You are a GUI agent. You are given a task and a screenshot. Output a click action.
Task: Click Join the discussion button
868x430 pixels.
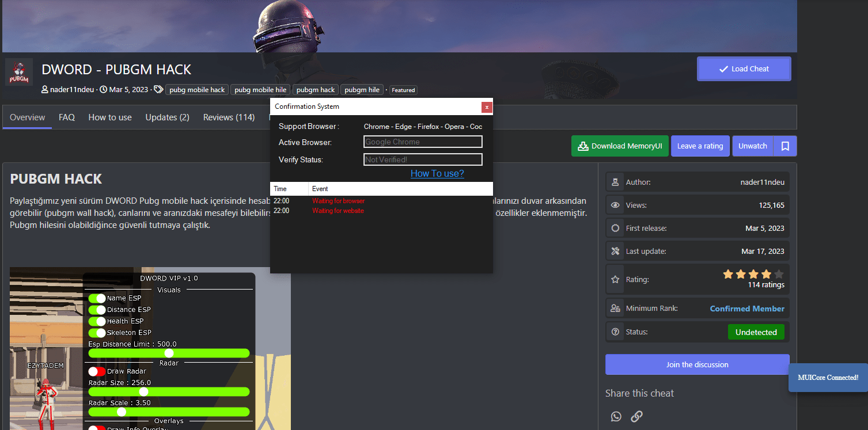pos(697,364)
